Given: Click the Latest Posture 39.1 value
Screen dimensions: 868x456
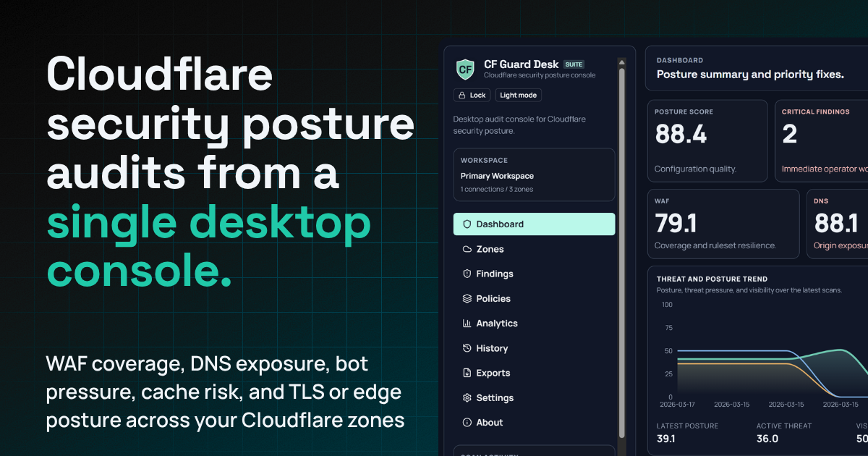Looking at the screenshot, I should (665, 439).
